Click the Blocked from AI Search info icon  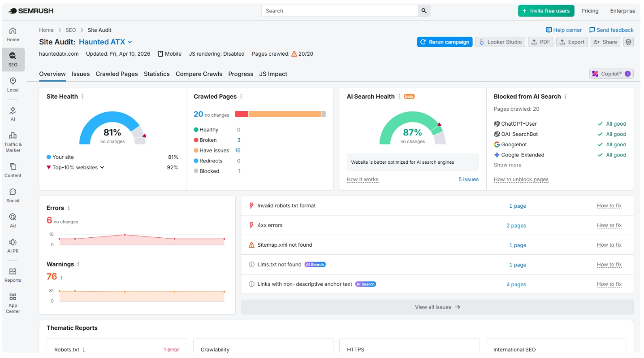coord(566,96)
